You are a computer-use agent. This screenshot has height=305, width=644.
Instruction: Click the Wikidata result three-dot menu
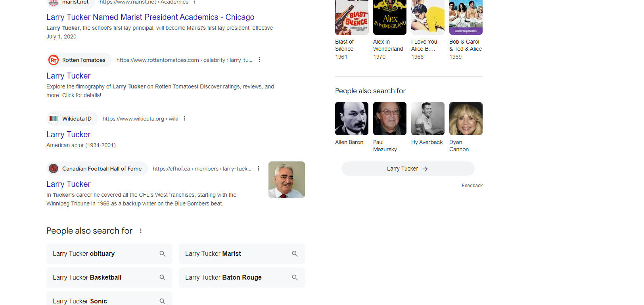point(184,118)
